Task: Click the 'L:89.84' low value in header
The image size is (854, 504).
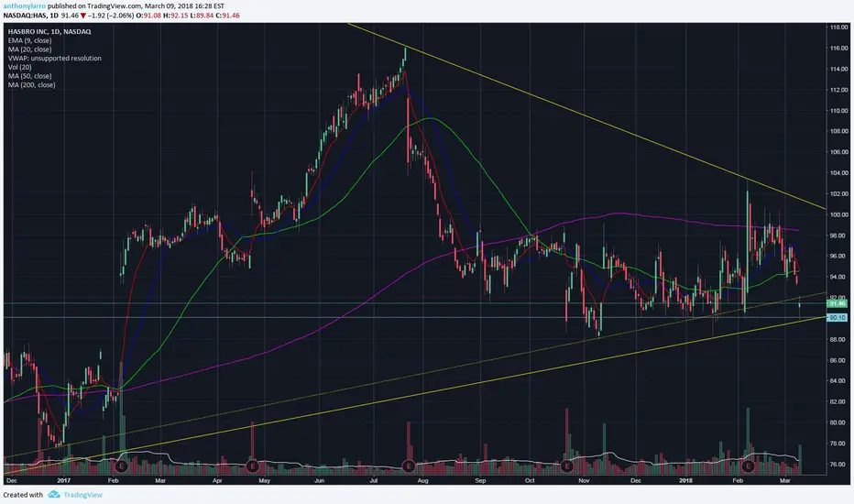Action: [x=202, y=16]
